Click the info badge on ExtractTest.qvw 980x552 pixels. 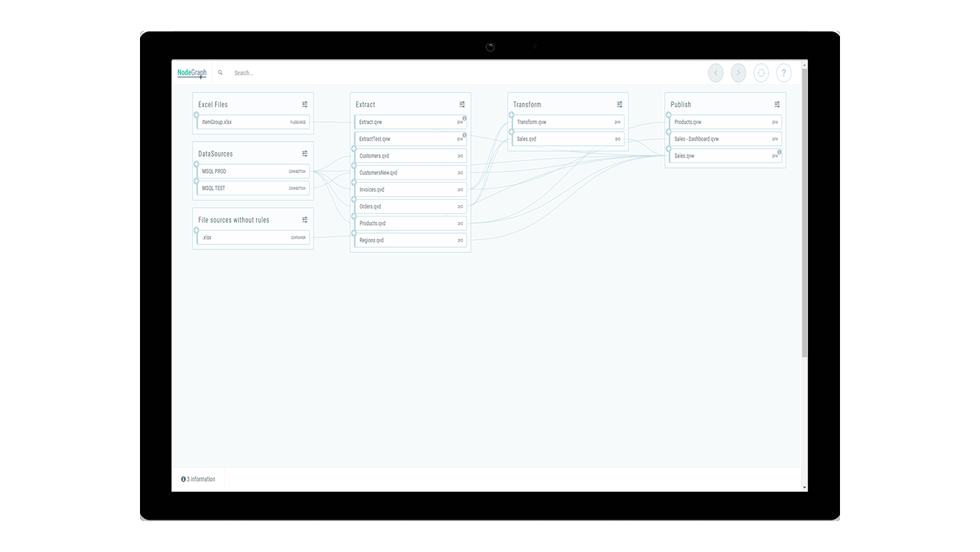point(464,135)
